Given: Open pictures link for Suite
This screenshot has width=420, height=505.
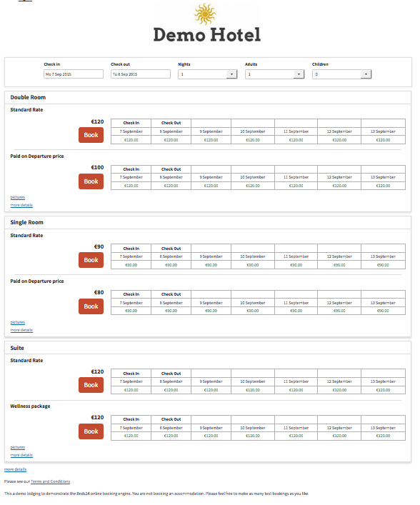Looking at the screenshot, I should [17, 447].
